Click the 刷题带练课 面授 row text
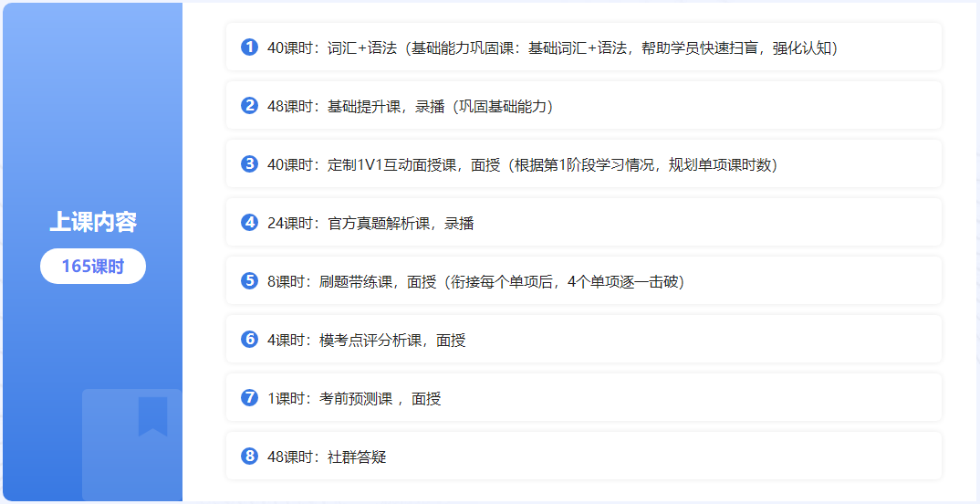This screenshot has height=504, width=980. click(x=475, y=281)
